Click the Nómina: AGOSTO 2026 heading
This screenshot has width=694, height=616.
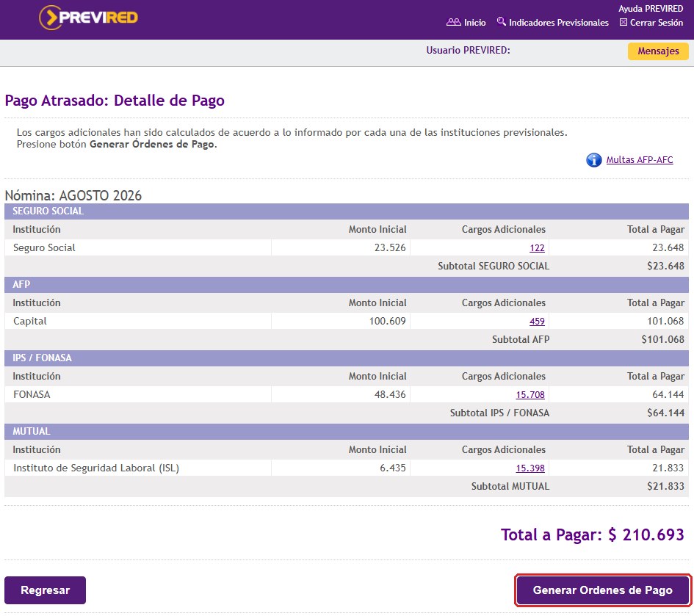coord(73,195)
